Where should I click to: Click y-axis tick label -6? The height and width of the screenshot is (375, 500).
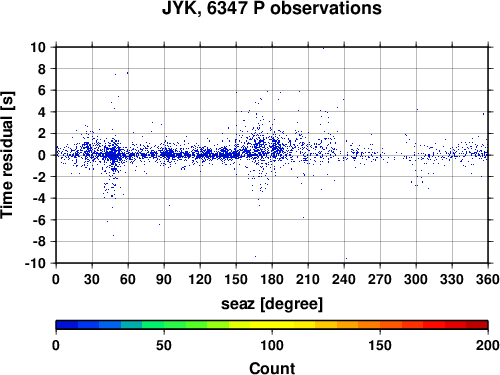[x=39, y=220]
